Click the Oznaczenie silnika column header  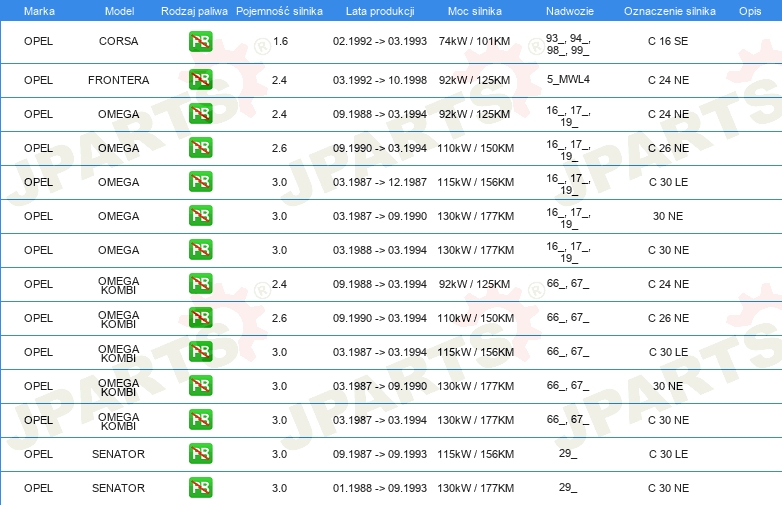click(670, 11)
